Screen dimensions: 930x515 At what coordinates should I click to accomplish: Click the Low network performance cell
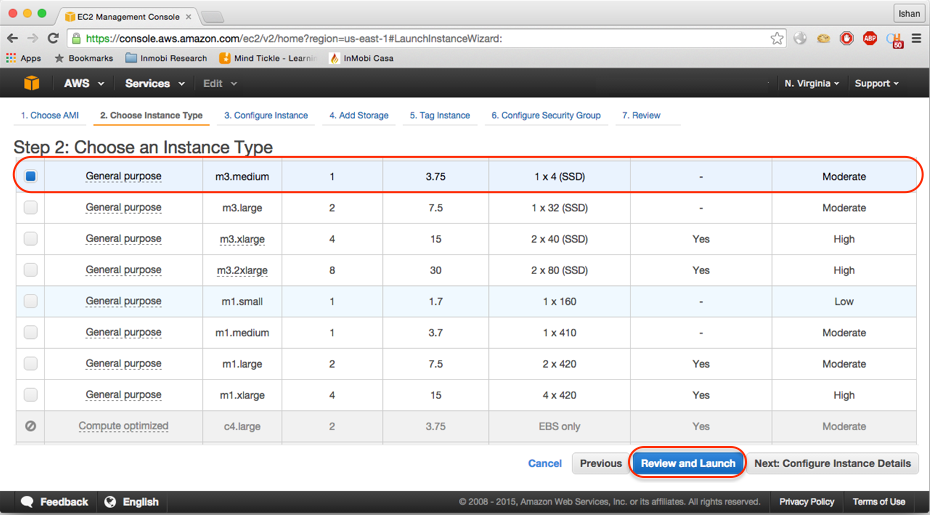click(x=844, y=301)
